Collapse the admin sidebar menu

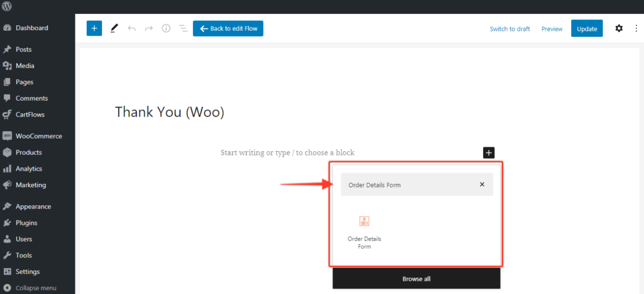click(35, 288)
